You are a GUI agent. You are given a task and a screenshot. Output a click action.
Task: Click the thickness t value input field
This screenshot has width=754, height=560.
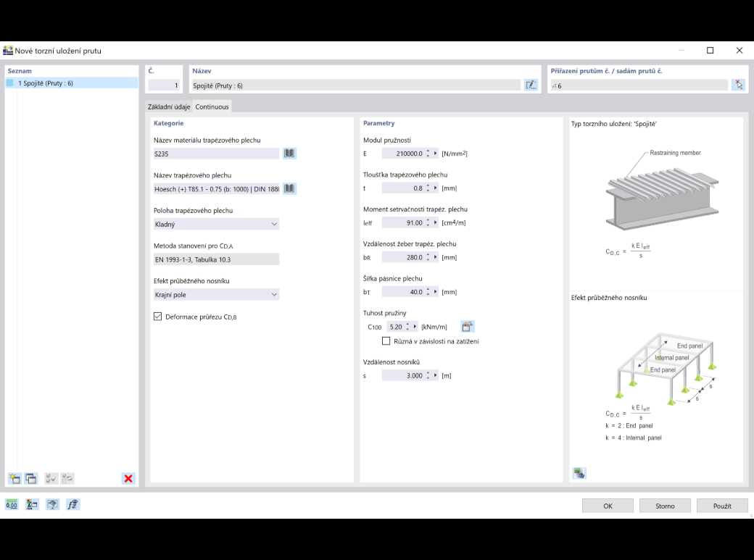[403, 188]
